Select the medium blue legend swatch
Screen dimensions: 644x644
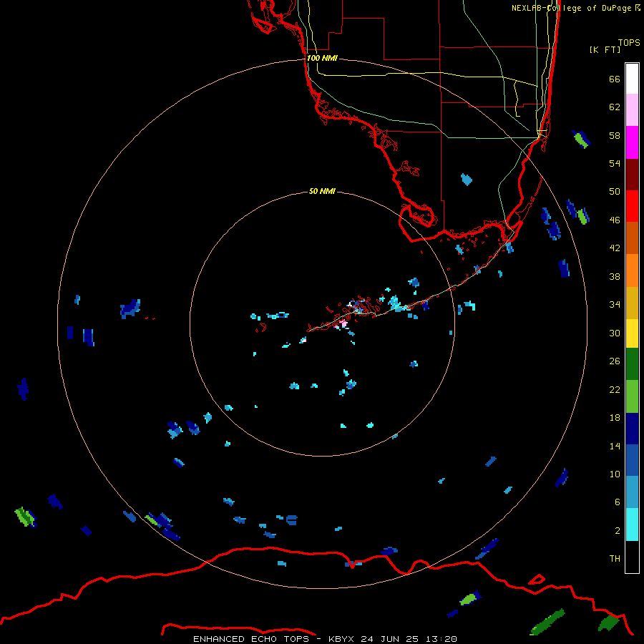(632, 460)
